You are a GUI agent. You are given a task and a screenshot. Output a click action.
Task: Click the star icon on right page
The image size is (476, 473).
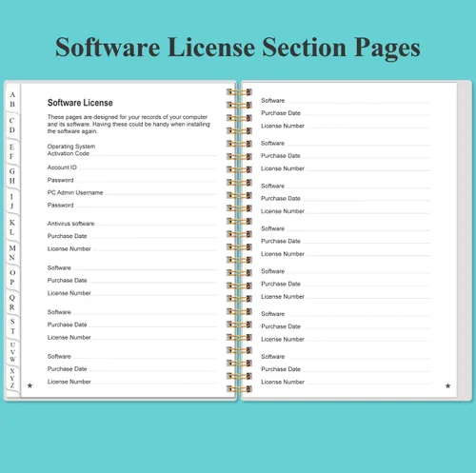(447, 386)
